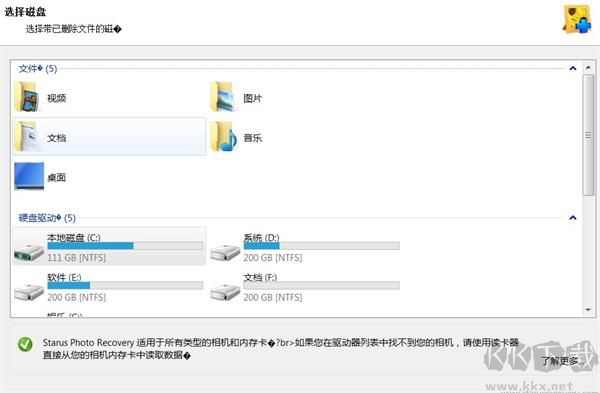Collapse the 硬盘驱动器 (5) group
Viewport: 600px width, 393px height.
(x=572, y=218)
